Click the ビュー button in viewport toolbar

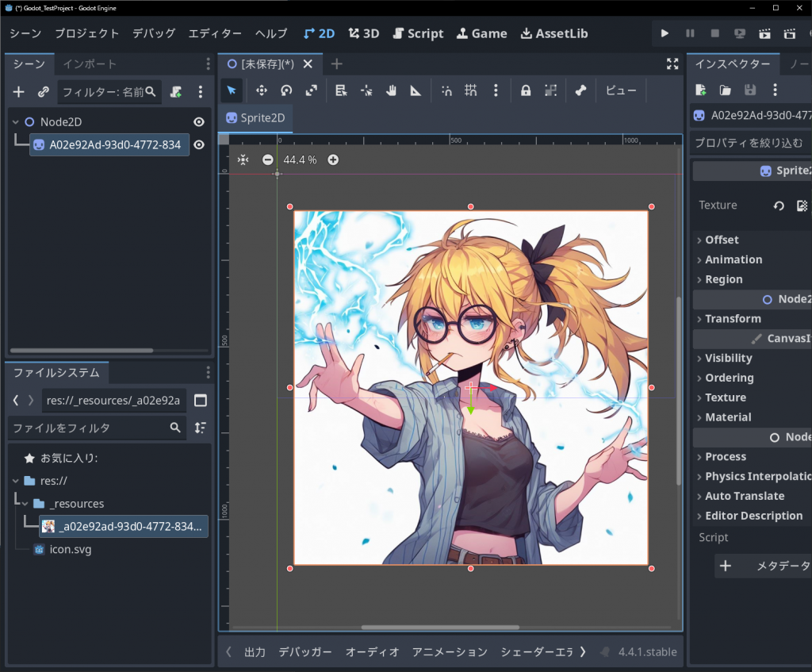pos(621,90)
